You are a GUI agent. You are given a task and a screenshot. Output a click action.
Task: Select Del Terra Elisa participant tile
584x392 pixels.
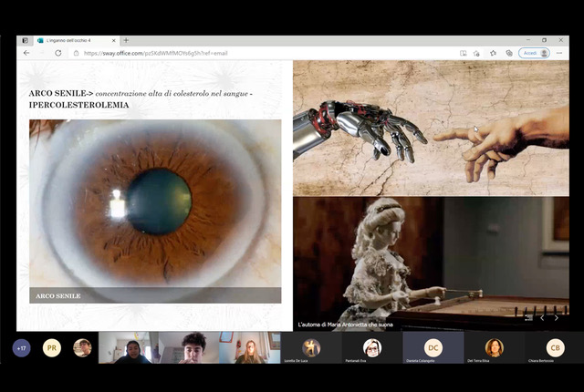pyautogui.click(x=495, y=347)
